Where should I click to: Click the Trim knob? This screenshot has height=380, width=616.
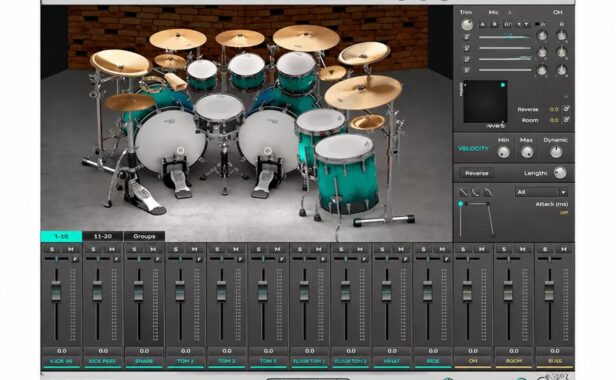467,24
